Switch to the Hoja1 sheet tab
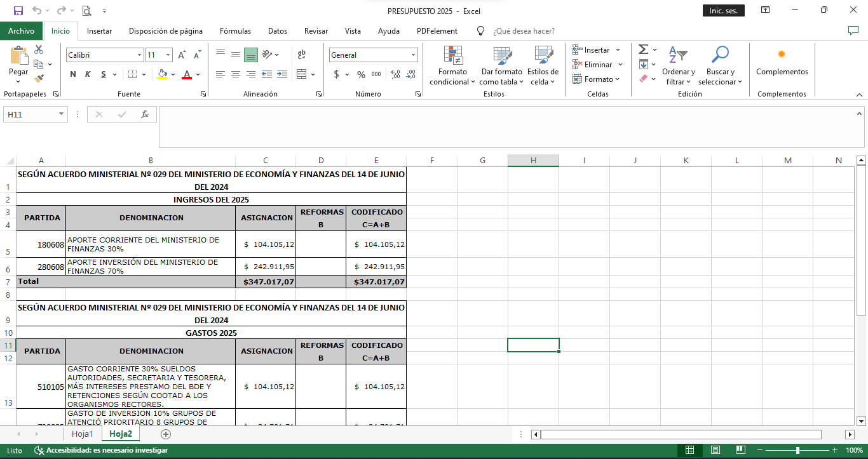The image size is (868, 459). point(83,434)
